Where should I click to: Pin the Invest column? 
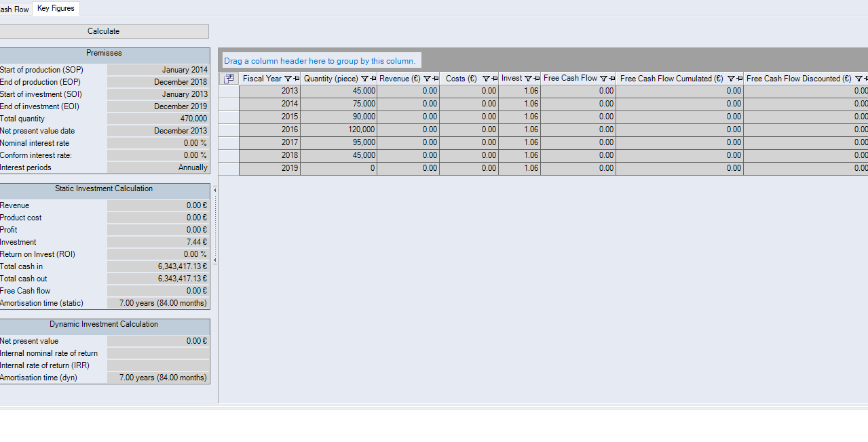point(536,79)
